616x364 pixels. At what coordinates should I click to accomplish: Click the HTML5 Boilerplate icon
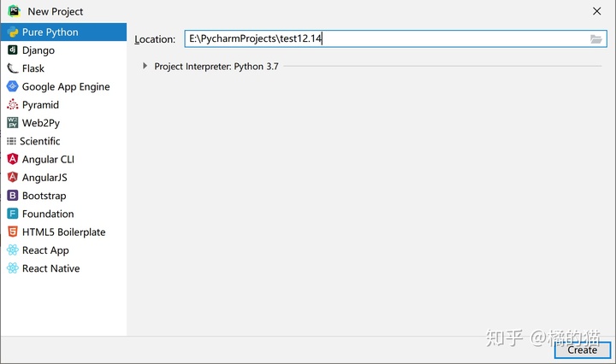[x=13, y=232]
